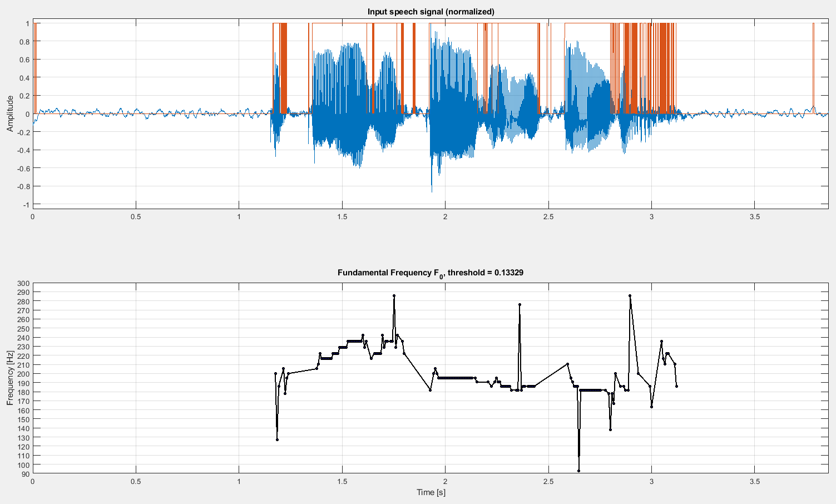Viewport: 836px width, 504px height.
Task: Click the 240 tick on Frequency axis
Action: [24, 338]
